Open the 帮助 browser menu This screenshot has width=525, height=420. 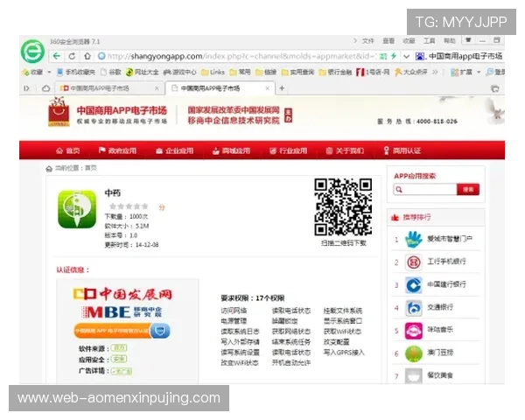pos(450,41)
